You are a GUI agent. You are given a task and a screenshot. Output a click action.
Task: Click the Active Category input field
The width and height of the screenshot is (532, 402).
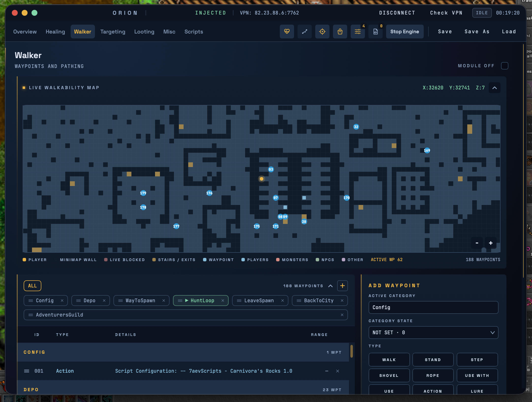pyautogui.click(x=433, y=307)
